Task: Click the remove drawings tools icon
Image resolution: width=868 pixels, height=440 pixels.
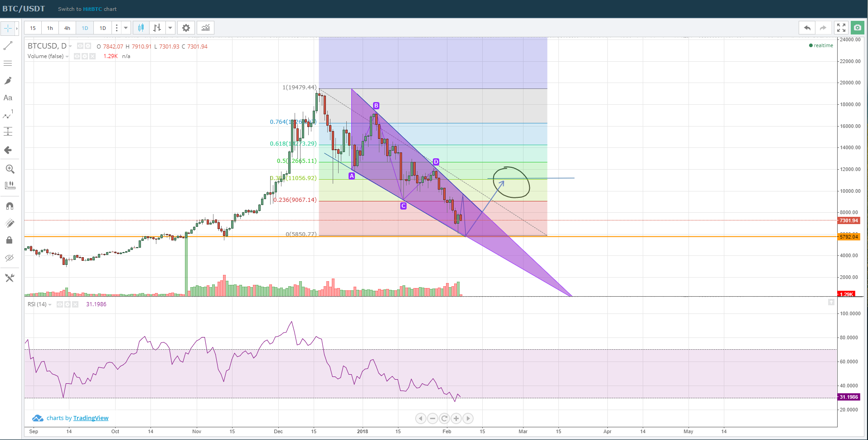Action: point(10,278)
